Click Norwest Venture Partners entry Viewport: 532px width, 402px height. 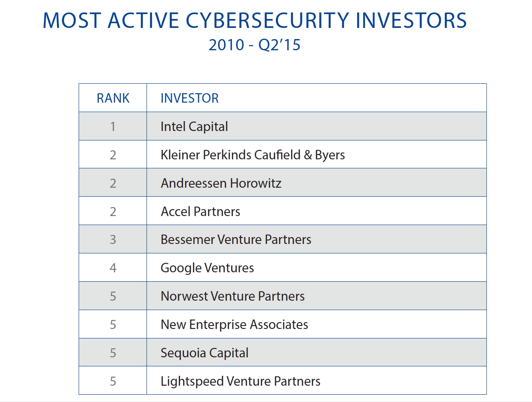point(232,296)
